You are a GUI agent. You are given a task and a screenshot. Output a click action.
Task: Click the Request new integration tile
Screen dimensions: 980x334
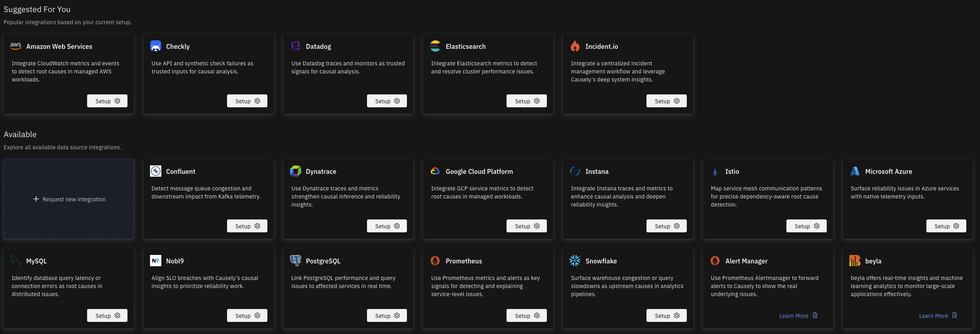coord(69,199)
